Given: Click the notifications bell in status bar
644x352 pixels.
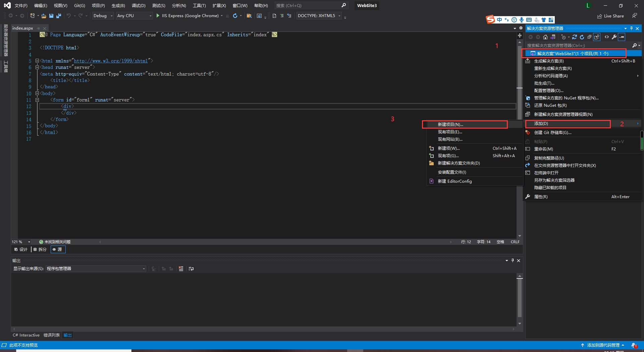Looking at the screenshot, I should (x=634, y=345).
